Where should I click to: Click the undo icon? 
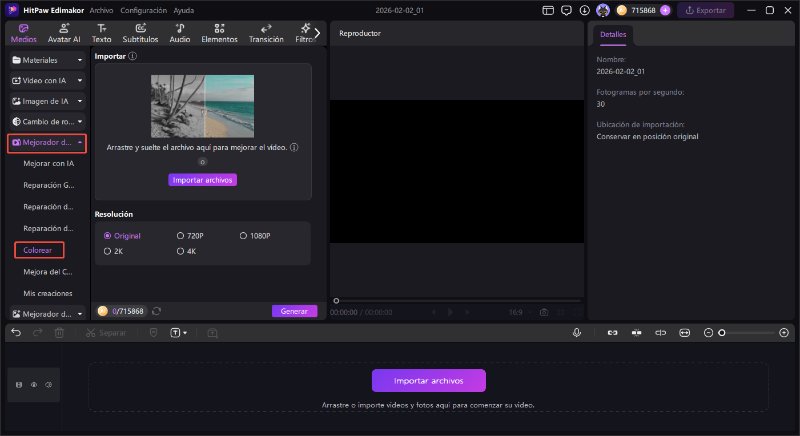click(16, 333)
